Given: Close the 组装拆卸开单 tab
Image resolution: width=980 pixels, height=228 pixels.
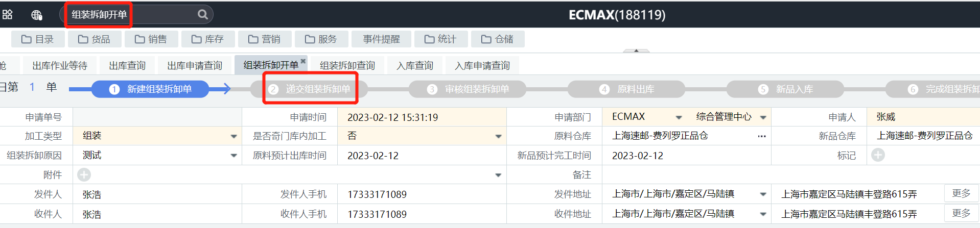Looking at the screenshot, I should click(x=303, y=61).
